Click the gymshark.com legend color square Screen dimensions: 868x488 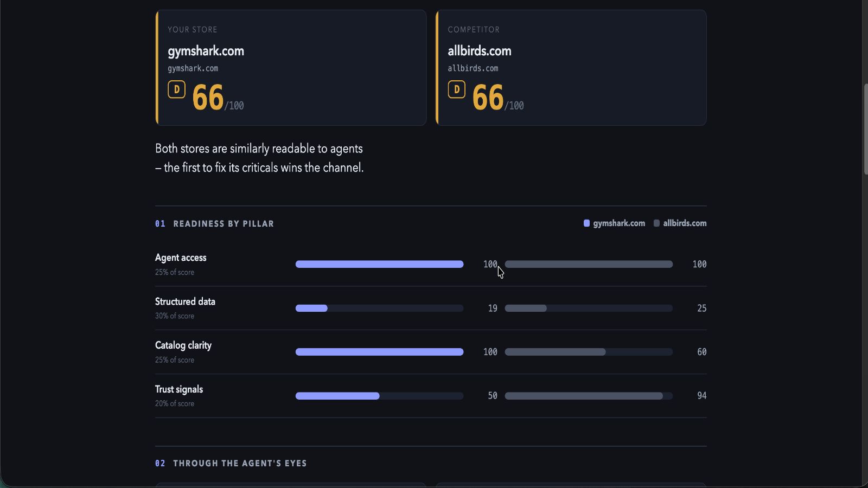click(x=586, y=223)
